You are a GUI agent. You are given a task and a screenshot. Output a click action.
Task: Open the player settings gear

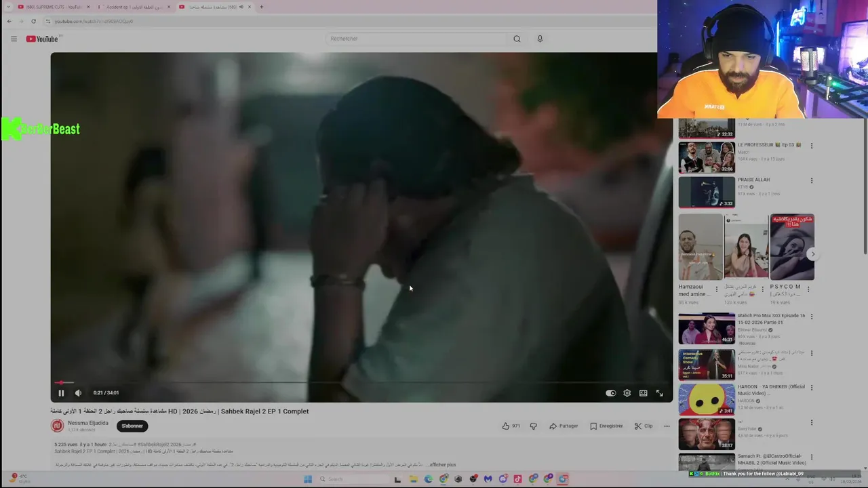(x=627, y=392)
